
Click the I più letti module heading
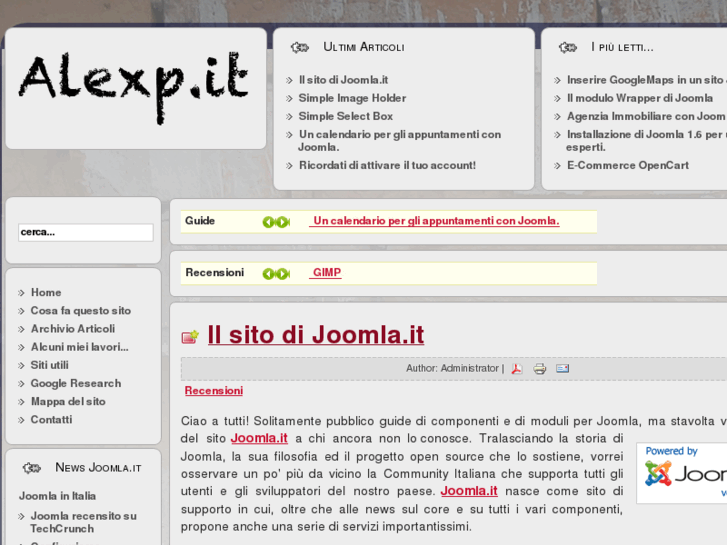[622, 47]
